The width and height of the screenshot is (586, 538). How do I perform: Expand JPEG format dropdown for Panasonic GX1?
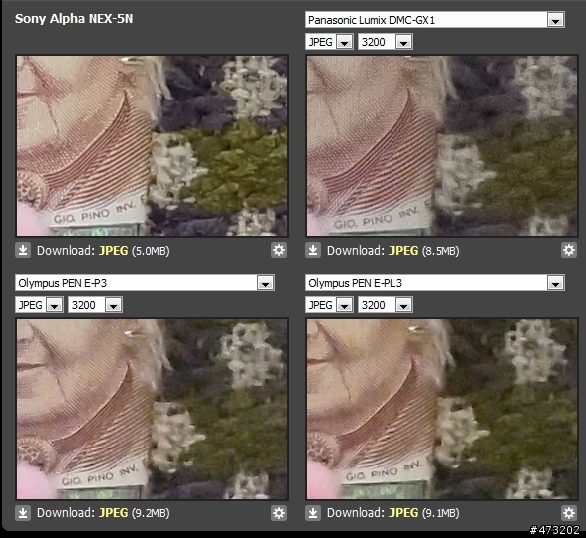pyautogui.click(x=329, y=42)
